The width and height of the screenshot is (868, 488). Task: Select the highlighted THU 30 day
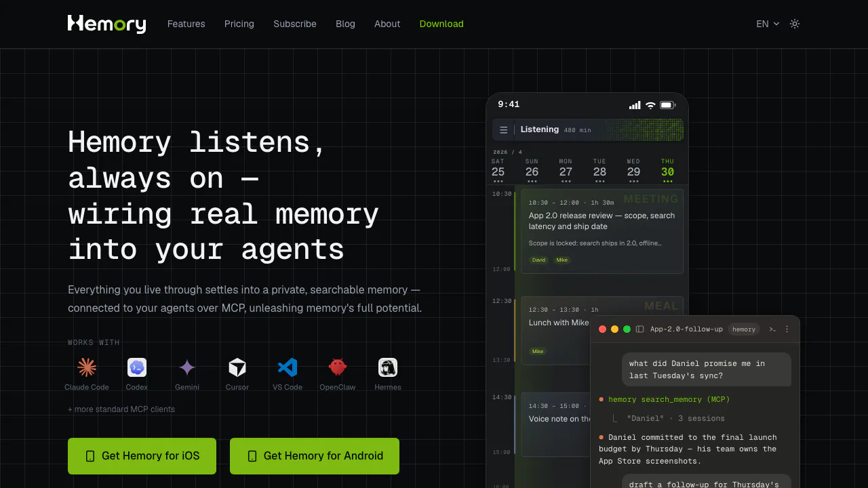click(x=668, y=170)
